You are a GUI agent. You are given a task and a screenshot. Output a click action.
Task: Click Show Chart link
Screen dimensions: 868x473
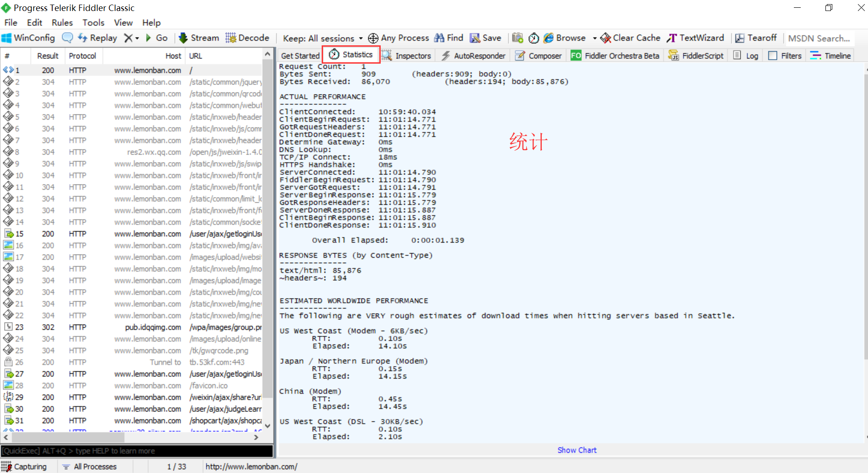click(x=577, y=450)
